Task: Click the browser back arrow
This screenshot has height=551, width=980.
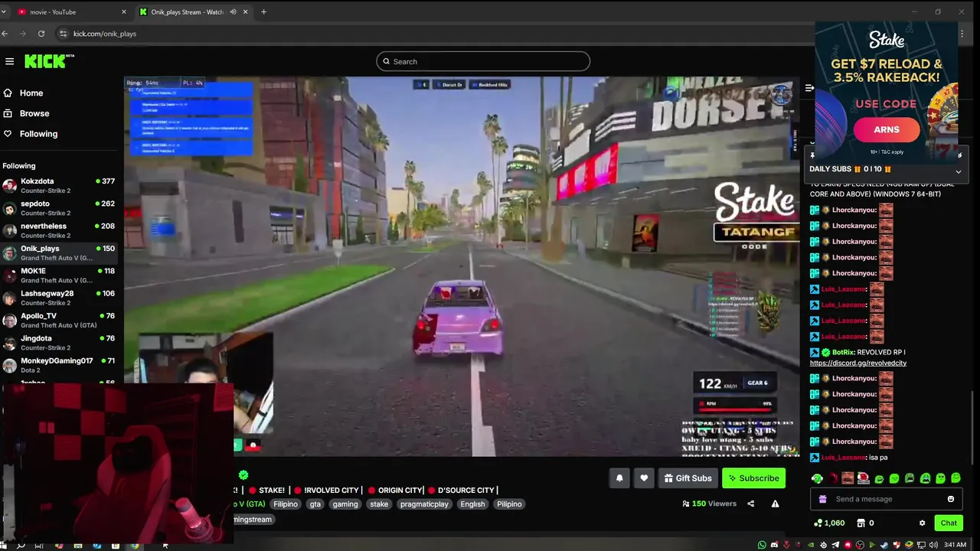Action: tap(5, 34)
